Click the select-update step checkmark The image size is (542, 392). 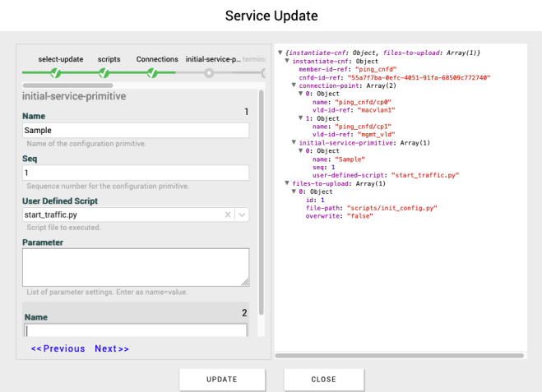pyautogui.click(x=56, y=73)
